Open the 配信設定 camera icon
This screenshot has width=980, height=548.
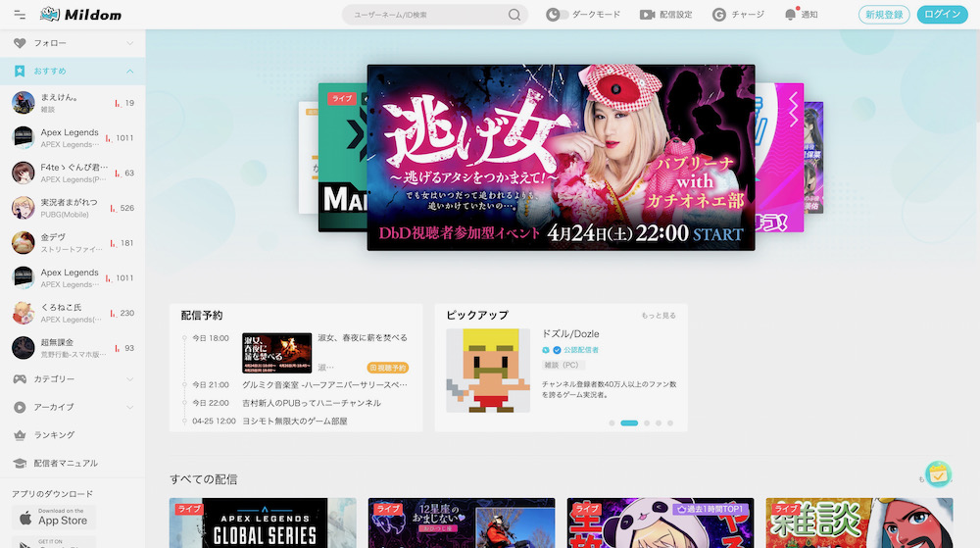coord(647,15)
